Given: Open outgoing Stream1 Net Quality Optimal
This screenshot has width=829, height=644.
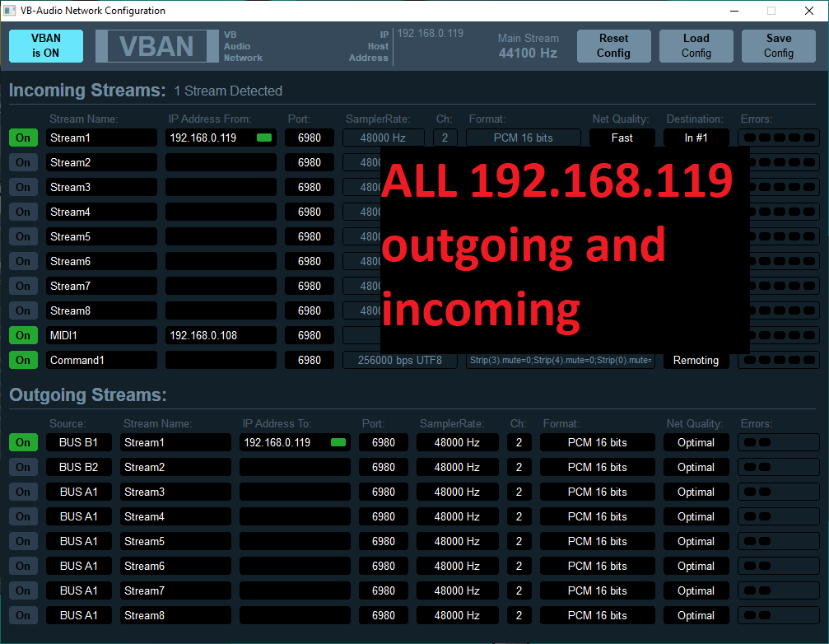Looking at the screenshot, I should coord(696,442).
